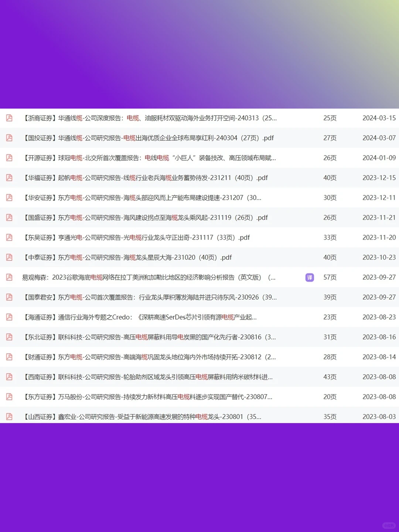Click the 20页 page count

pyautogui.click(x=330, y=398)
